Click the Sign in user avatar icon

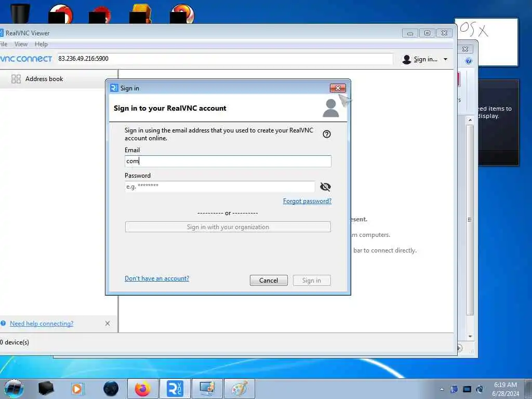coord(406,59)
